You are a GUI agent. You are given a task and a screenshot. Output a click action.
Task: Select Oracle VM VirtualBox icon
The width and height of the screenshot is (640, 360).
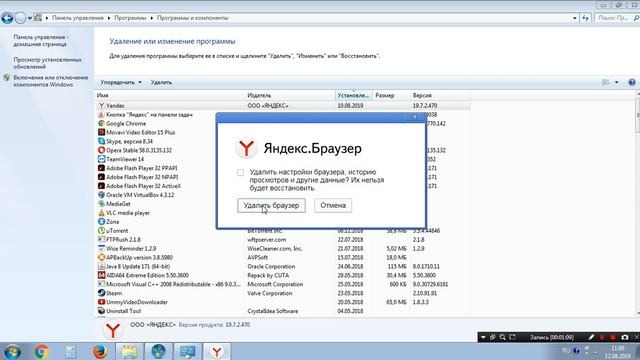point(101,195)
